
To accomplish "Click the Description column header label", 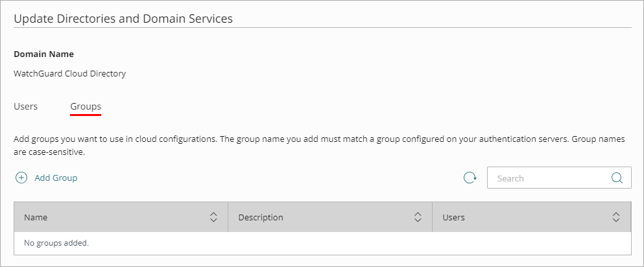I will pyautogui.click(x=261, y=218).
